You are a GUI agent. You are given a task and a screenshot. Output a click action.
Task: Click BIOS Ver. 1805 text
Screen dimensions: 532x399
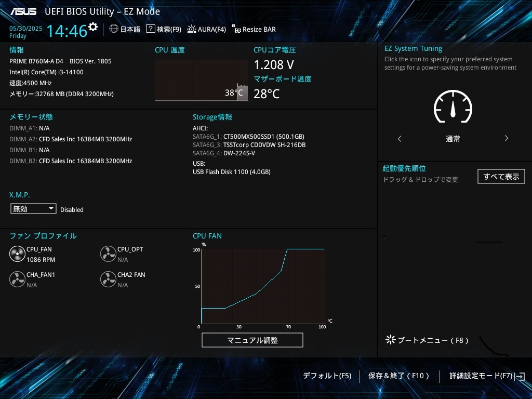tap(90, 61)
